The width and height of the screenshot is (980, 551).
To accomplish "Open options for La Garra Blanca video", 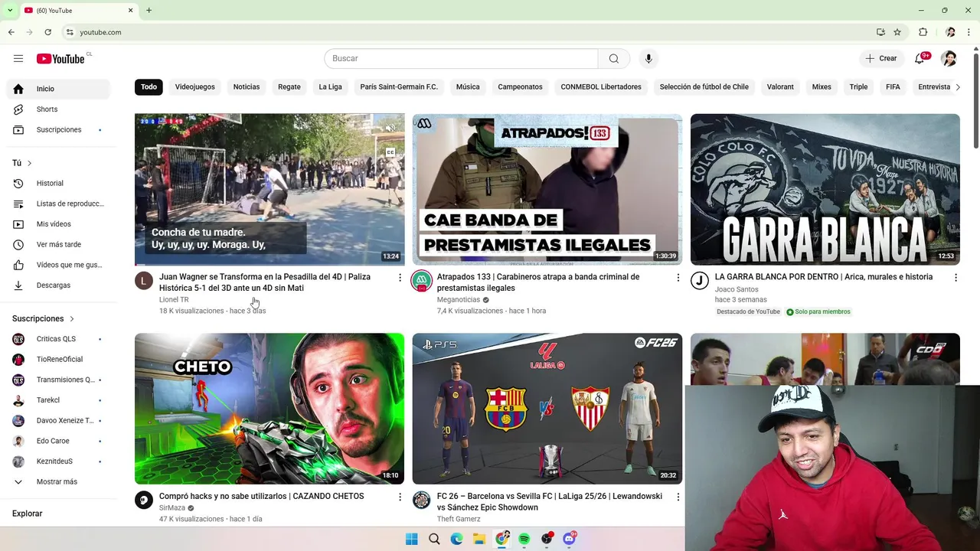I will 955,278.
